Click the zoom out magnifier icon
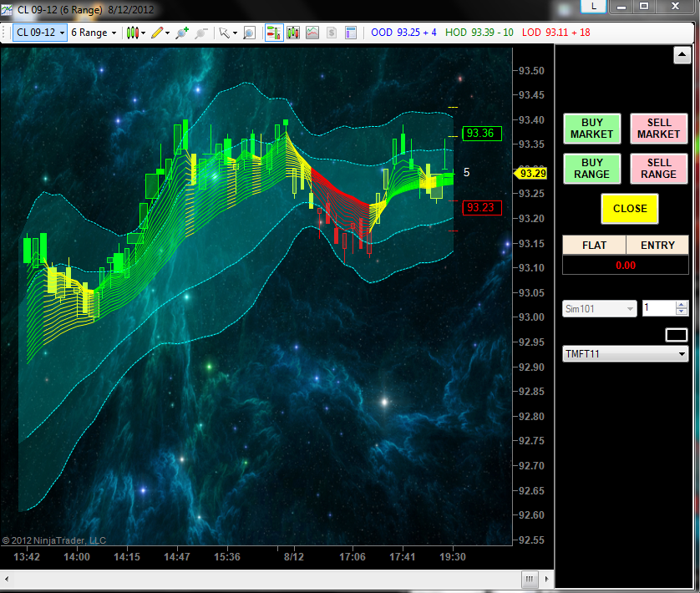 pos(201,33)
